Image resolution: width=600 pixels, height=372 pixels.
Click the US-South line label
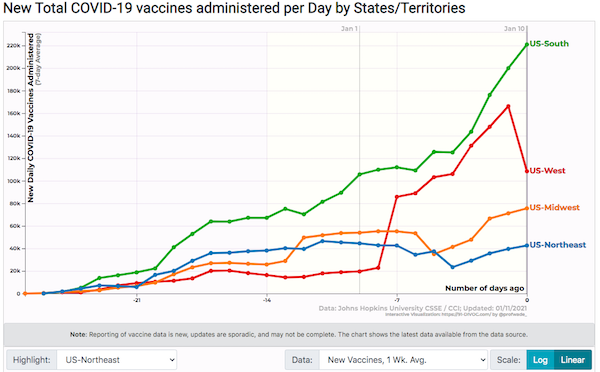point(549,44)
